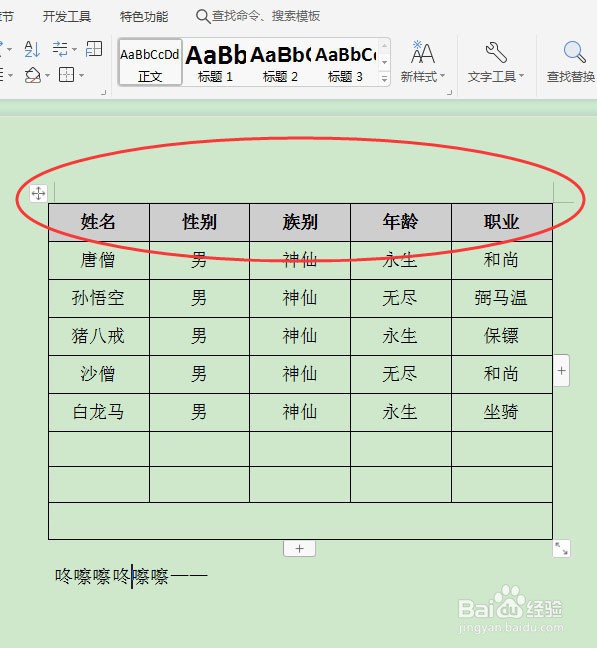Viewport: 597px width, 648px height.
Task: Click 男 in the 孙悟空 row
Action: coord(199,298)
